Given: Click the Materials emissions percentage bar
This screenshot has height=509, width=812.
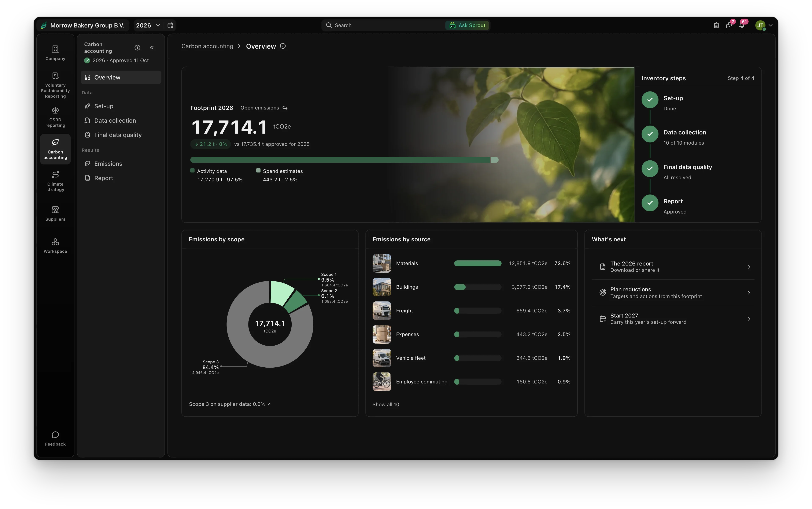Looking at the screenshot, I should (x=477, y=263).
